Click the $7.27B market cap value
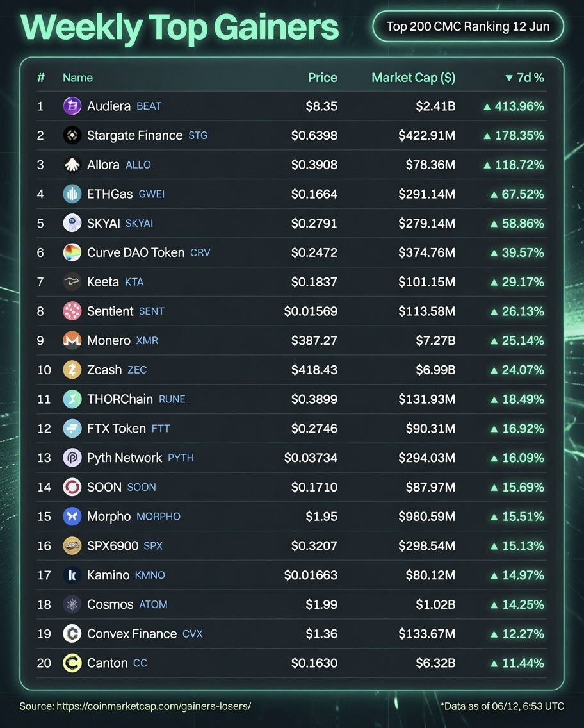The image size is (584, 728). tap(435, 340)
